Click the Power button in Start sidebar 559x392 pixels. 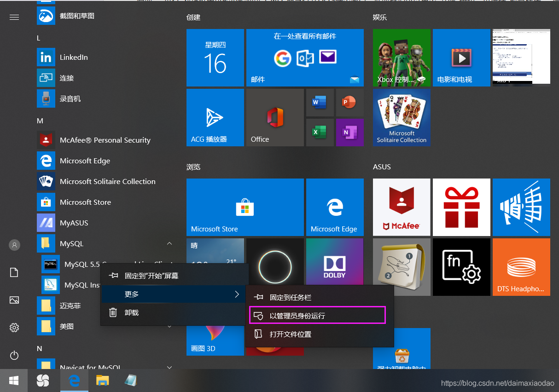14,355
